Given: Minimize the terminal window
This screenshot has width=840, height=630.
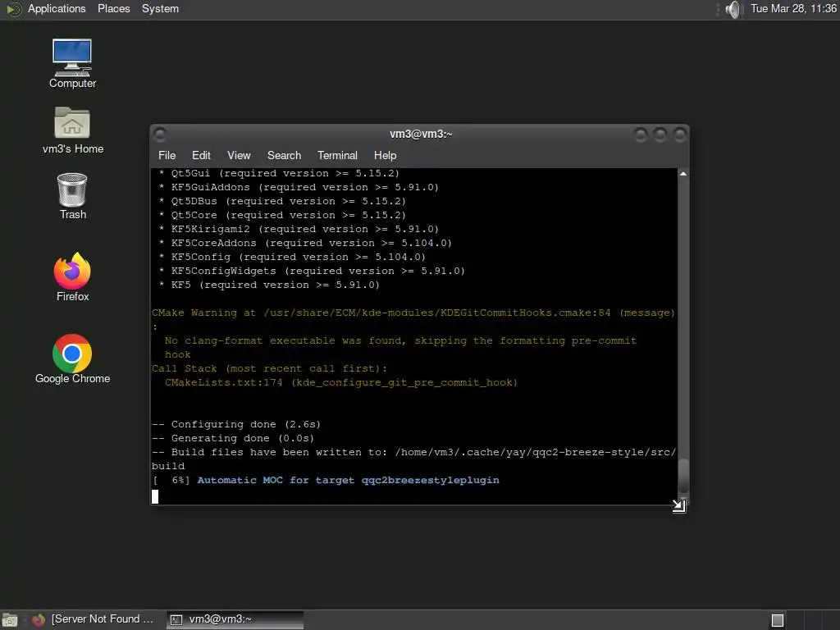Looking at the screenshot, I should (x=640, y=135).
